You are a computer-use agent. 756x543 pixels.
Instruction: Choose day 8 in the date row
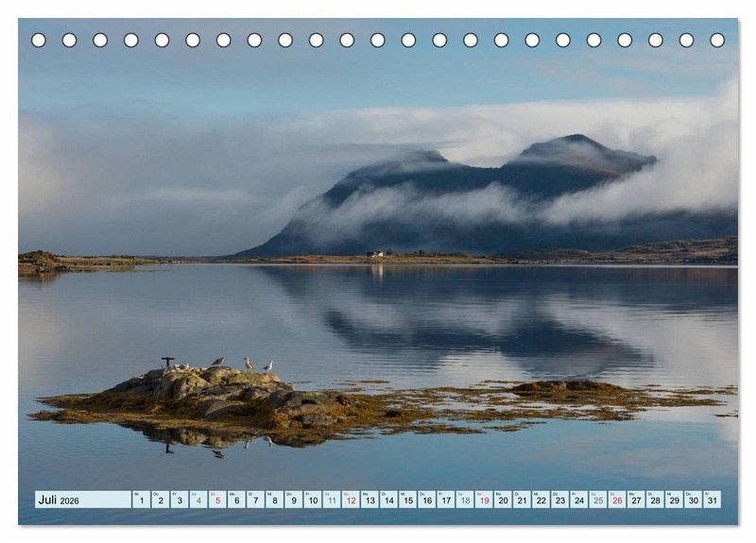coord(274,500)
